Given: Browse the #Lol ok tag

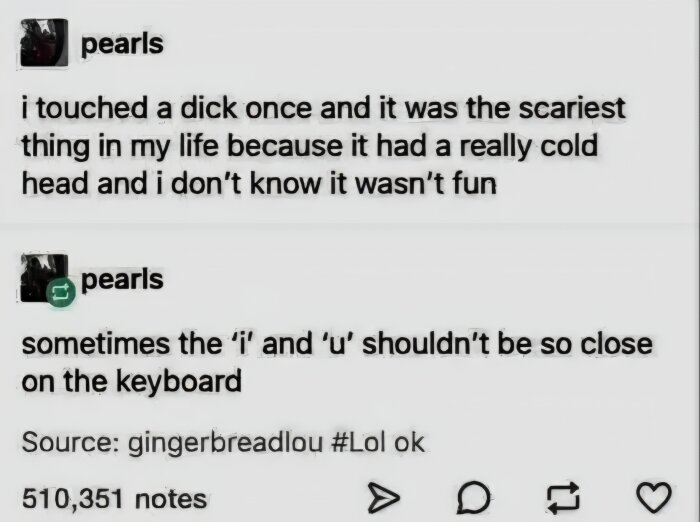Looking at the screenshot, I should [x=378, y=442].
